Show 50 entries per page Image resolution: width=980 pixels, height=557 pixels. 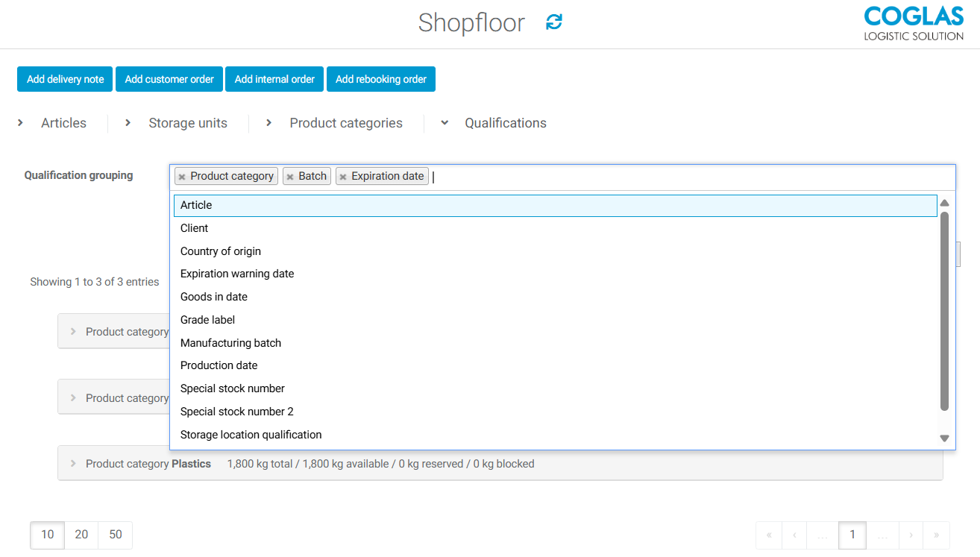click(114, 535)
